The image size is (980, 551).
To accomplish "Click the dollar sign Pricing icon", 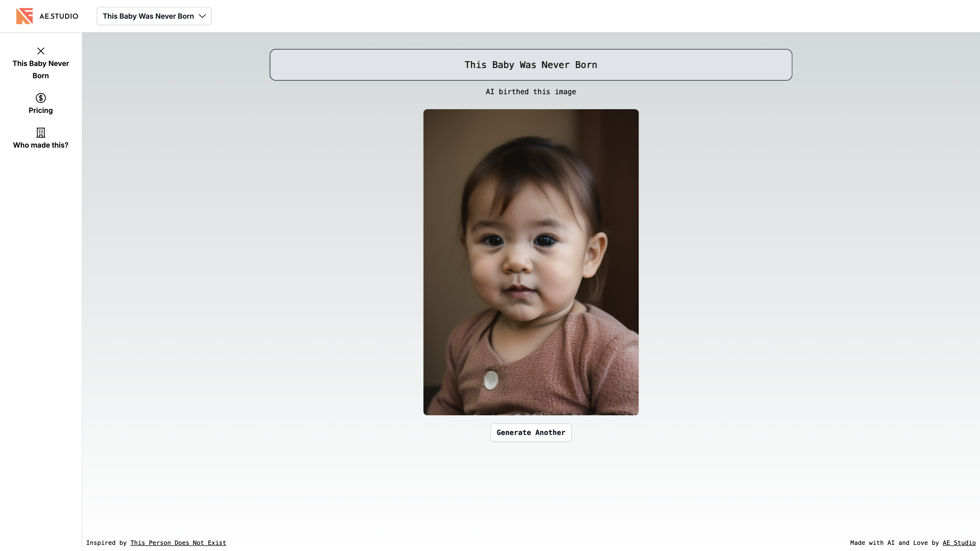I will [40, 98].
